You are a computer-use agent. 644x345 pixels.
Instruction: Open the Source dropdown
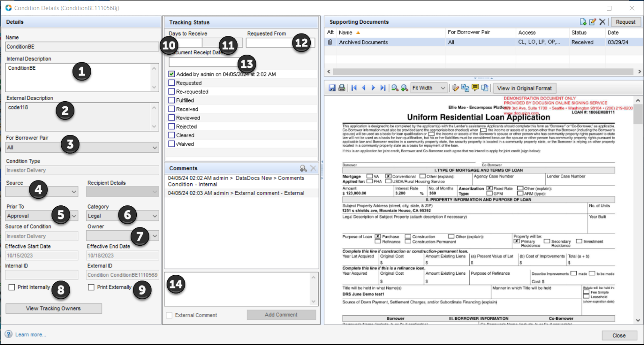[x=41, y=191]
